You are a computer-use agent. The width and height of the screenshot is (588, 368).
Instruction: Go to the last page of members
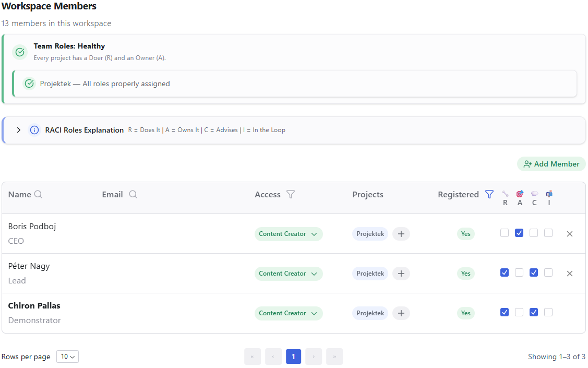point(334,357)
